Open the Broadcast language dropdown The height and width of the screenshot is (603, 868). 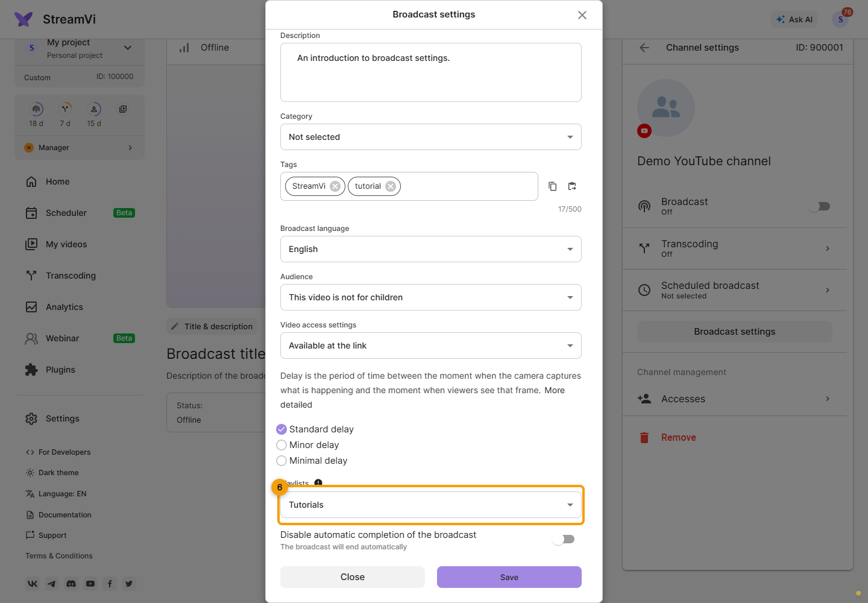point(431,249)
